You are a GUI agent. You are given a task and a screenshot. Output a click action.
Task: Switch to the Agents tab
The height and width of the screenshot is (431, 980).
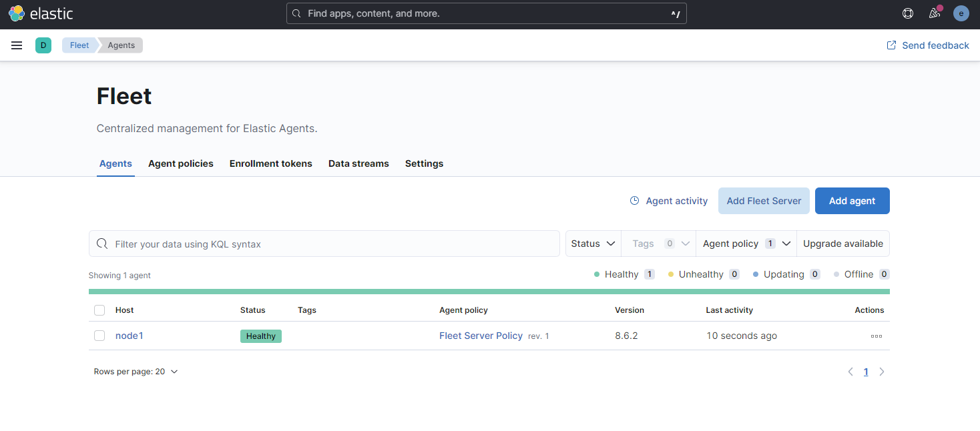115,163
